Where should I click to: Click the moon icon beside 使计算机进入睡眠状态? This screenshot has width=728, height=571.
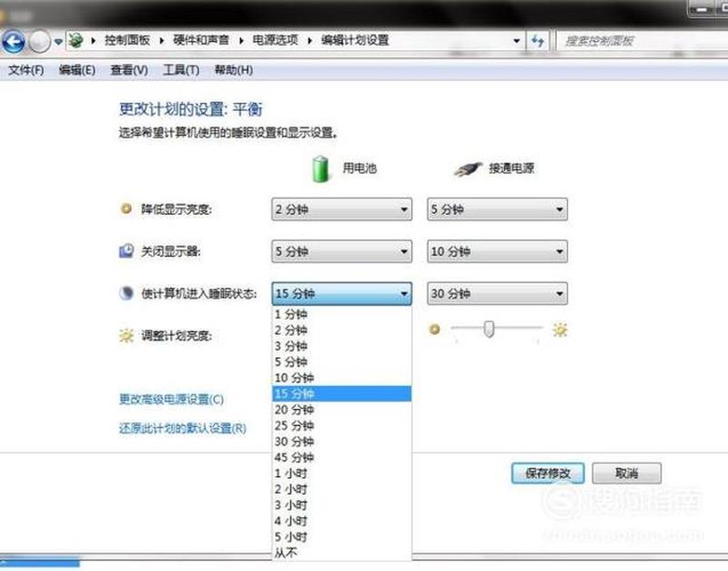126,293
